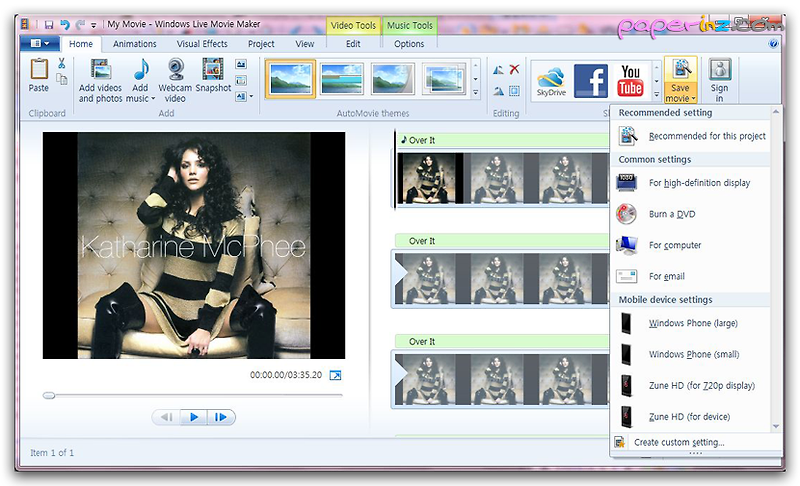The width and height of the screenshot is (800, 486).
Task: Open the View tab
Action: pos(305,44)
